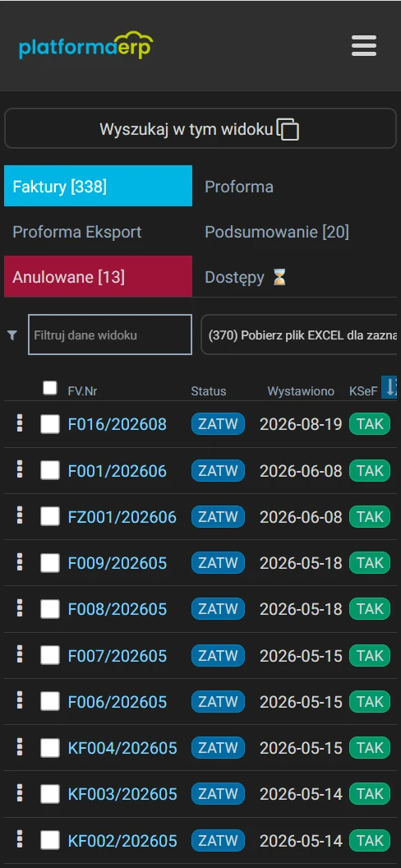Click the funnel filter icon
Image resolution: width=401 pixels, height=868 pixels.
[12, 335]
